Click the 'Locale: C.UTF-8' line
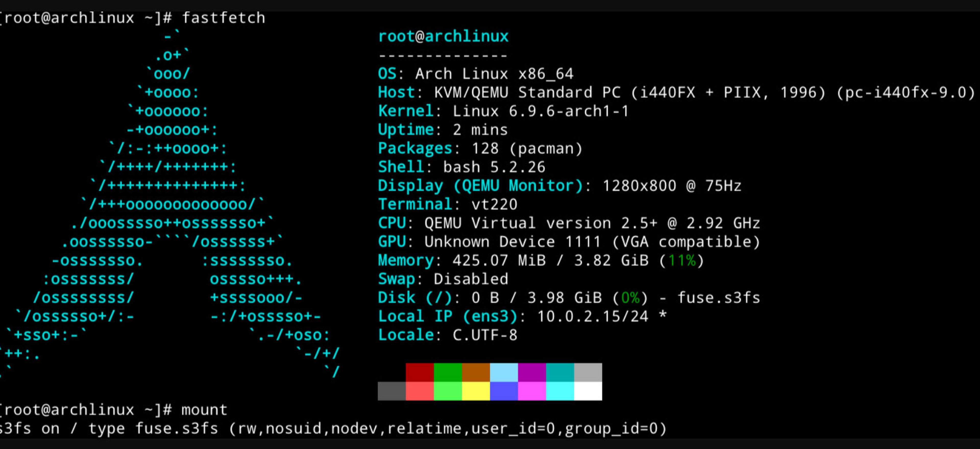Screen dimensions: 980x449 click(447, 335)
